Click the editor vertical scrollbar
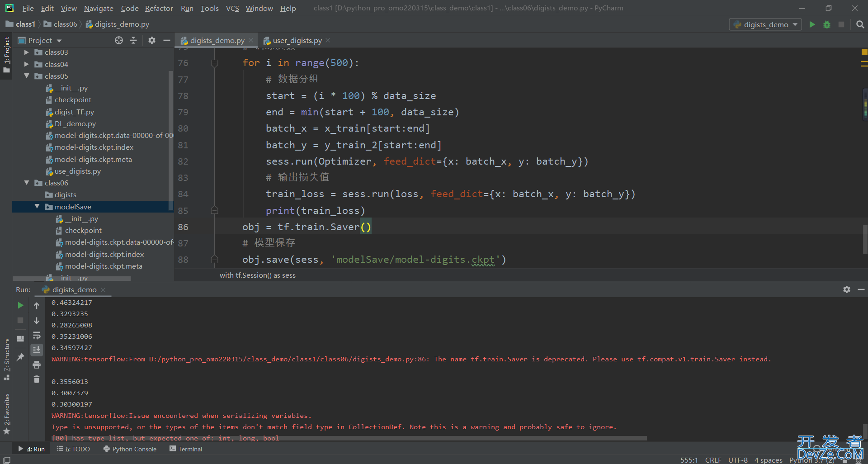This screenshot has height=464, width=868. [865, 240]
